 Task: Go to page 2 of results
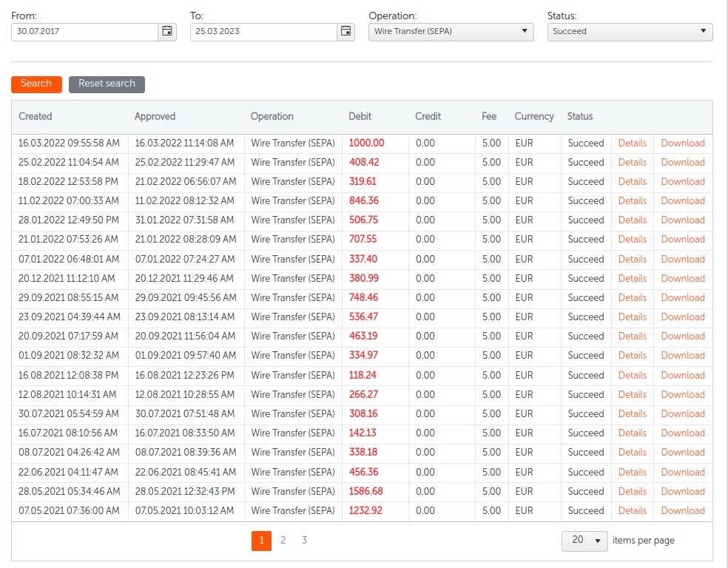tap(283, 541)
